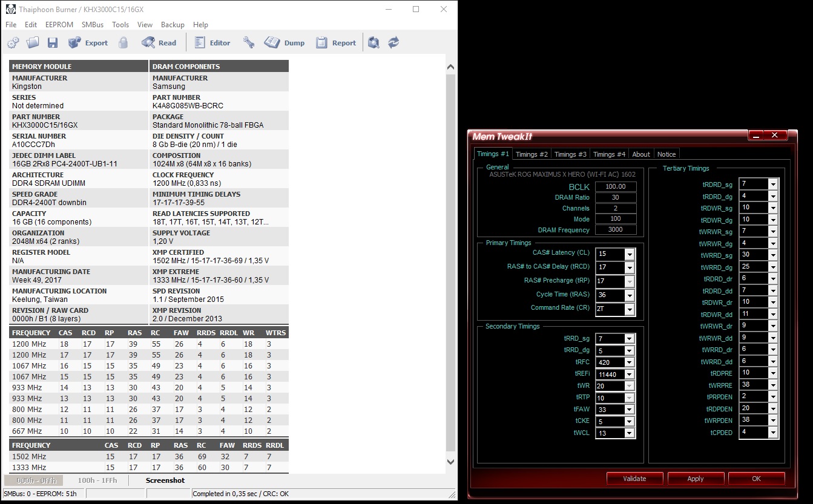Open the View menu

click(145, 25)
